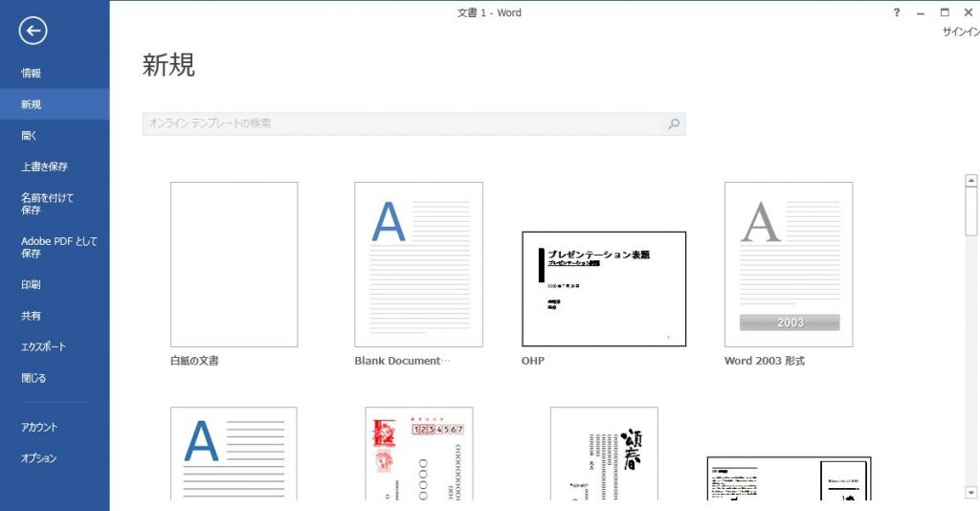
Task: Open the 開く sidebar item
Action: [x=29, y=136]
